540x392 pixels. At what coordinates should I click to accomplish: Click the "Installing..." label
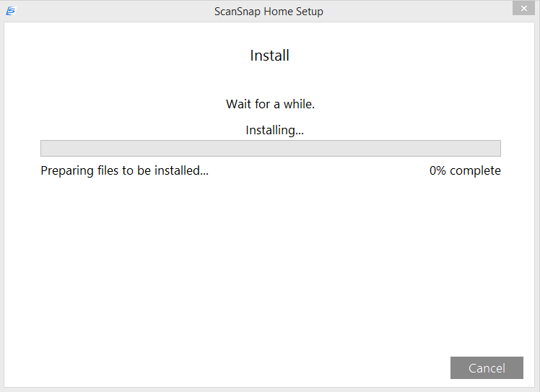(274, 131)
